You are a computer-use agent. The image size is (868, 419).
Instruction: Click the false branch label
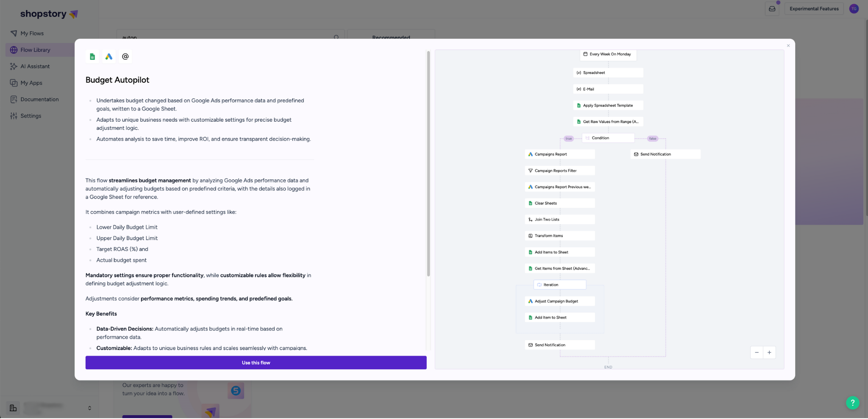point(653,139)
